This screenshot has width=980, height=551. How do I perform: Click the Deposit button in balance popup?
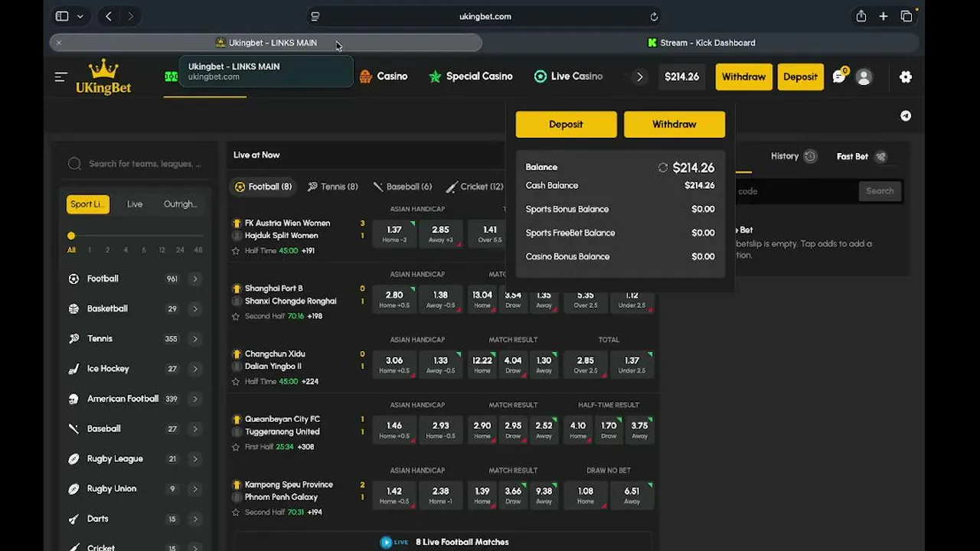566,124
